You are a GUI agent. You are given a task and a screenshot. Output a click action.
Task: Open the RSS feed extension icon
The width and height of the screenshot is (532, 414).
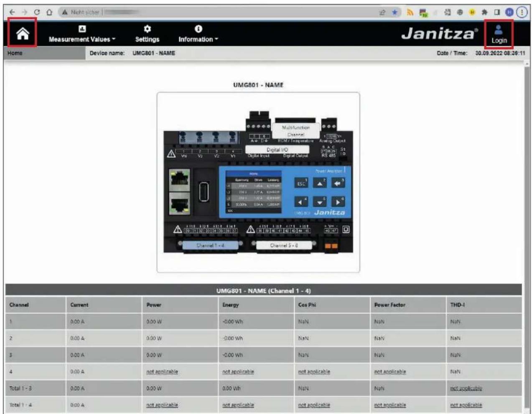pos(410,13)
